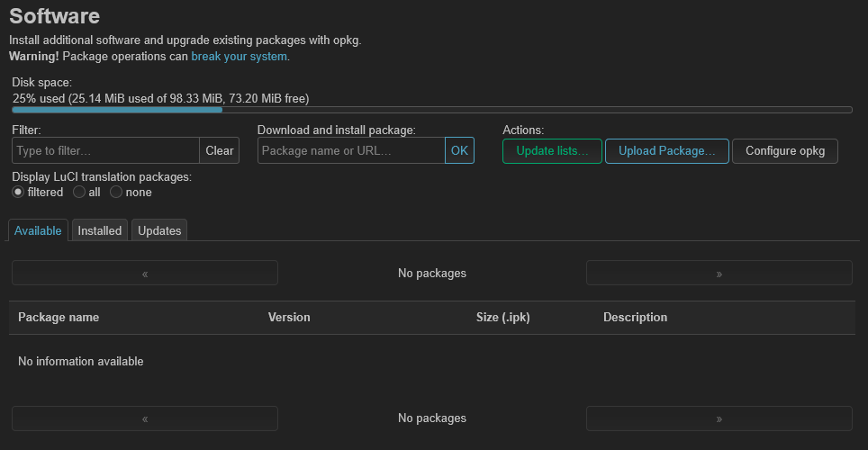The height and width of the screenshot is (450, 868).
Task: Click the Package name column header
Action: 59,317
